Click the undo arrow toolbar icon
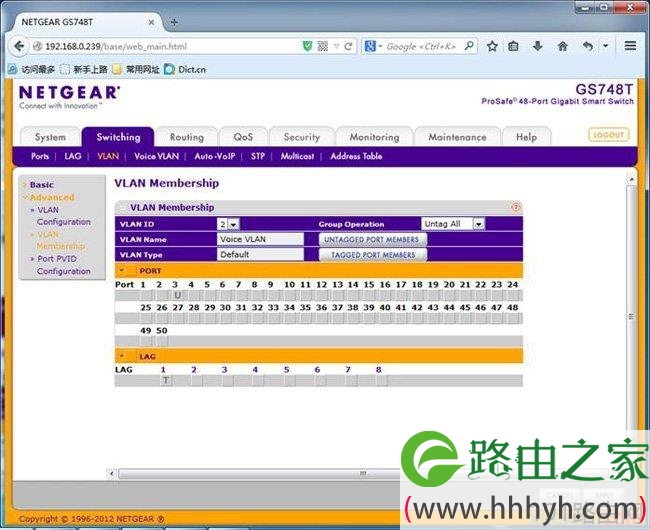This screenshot has height=530, width=650. 587,46
